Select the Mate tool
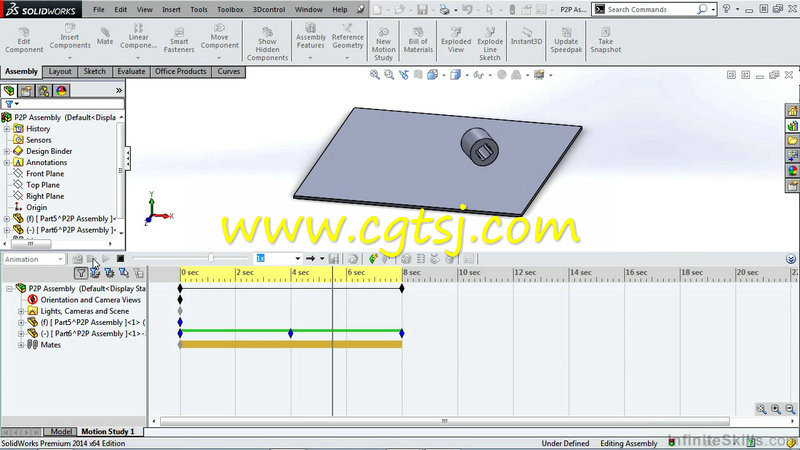The height and width of the screenshot is (450, 800). (x=105, y=37)
